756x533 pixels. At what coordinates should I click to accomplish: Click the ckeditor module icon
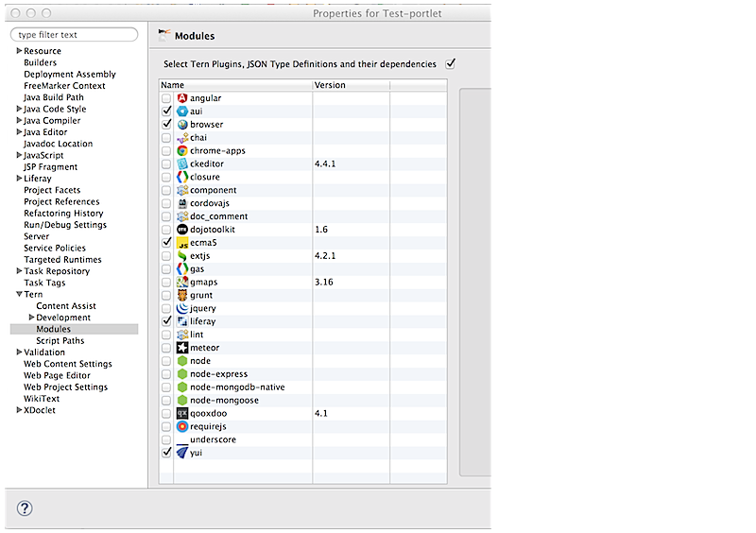point(182,163)
